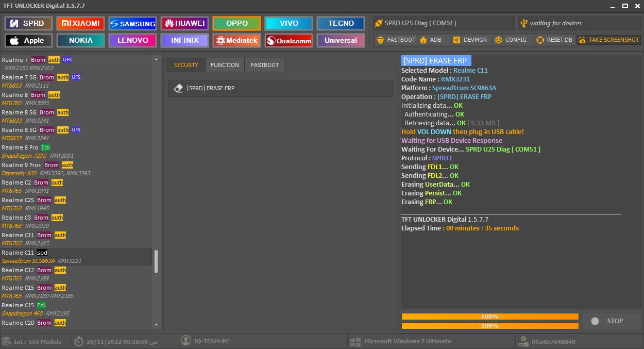Click the SPRD U2S Diag (COM51) port field
This screenshot has width=644, height=349.
click(444, 23)
